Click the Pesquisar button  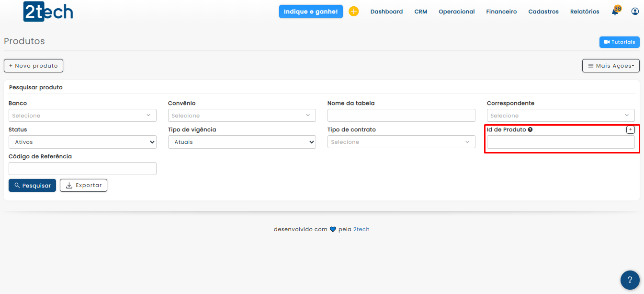(32, 185)
